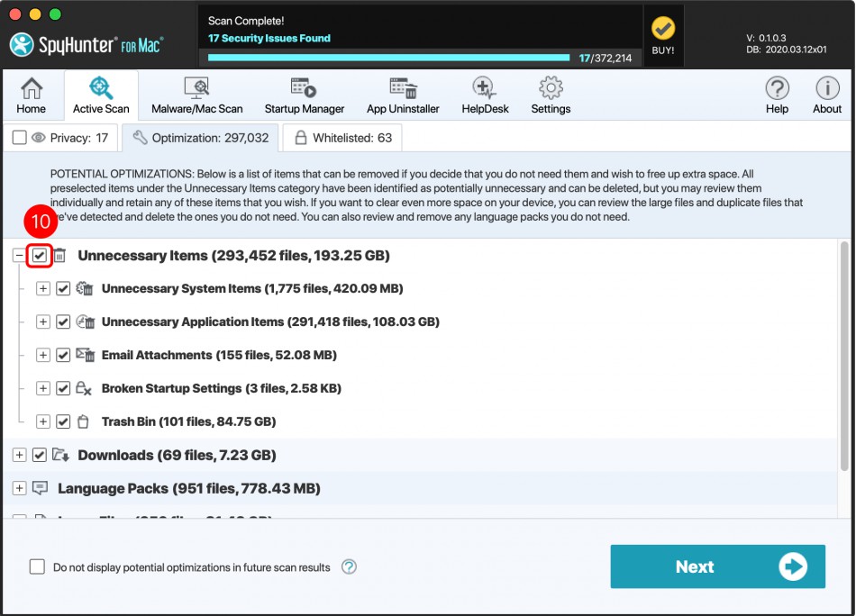Collapse the Unnecessary Items tree
This screenshot has height=616, width=856.
point(19,256)
